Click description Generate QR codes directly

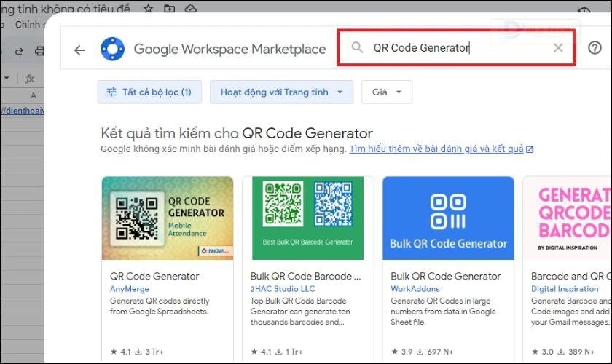[160, 306]
